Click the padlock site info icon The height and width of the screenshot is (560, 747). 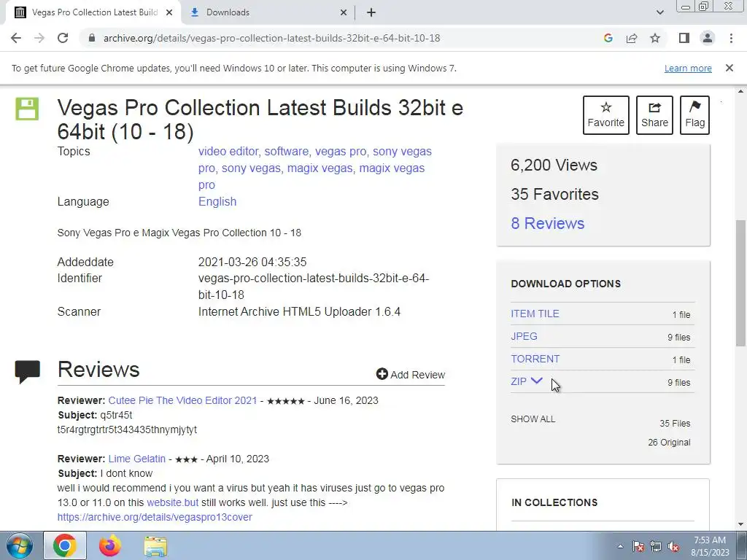92,38
